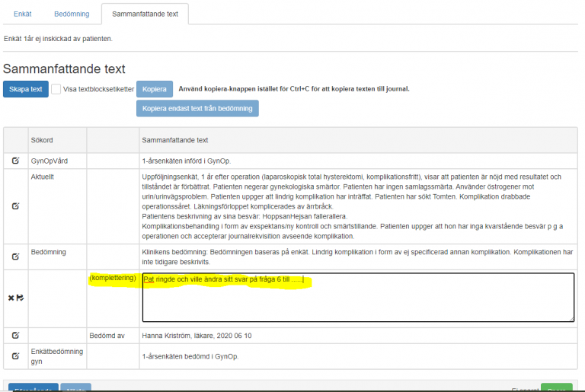This screenshot has width=585, height=392.
Task: Click the Kopiera button
Action: (155, 89)
